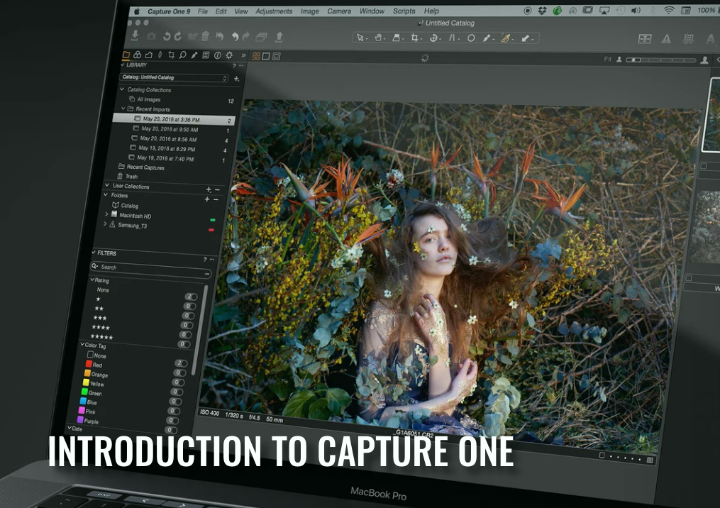
Task: Collapse the Color Tag filter group
Action: click(82, 344)
